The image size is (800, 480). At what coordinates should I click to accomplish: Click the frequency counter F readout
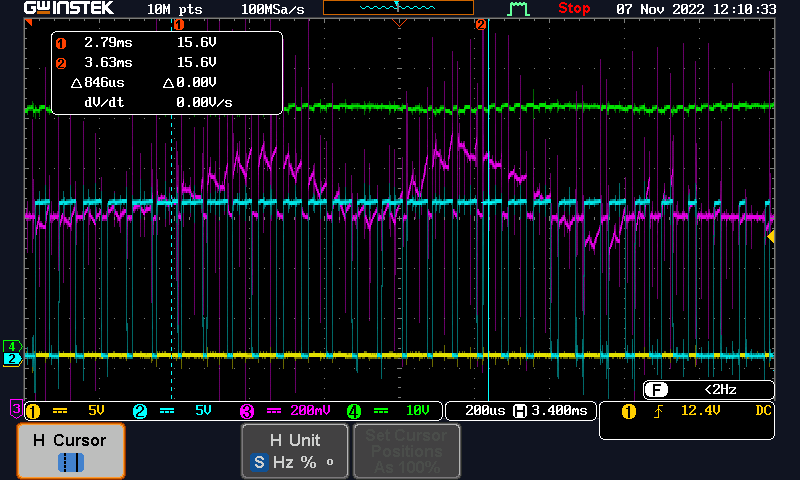pos(708,390)
